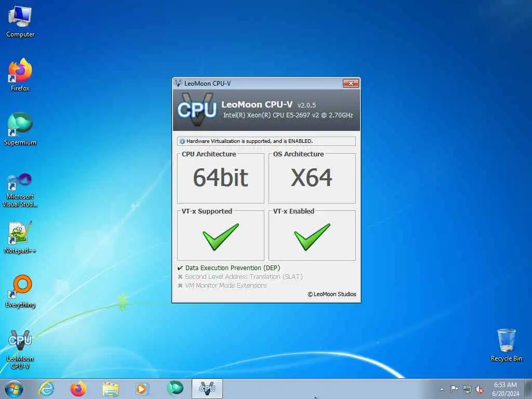Open the clock showing 6:53 AM

505,389
